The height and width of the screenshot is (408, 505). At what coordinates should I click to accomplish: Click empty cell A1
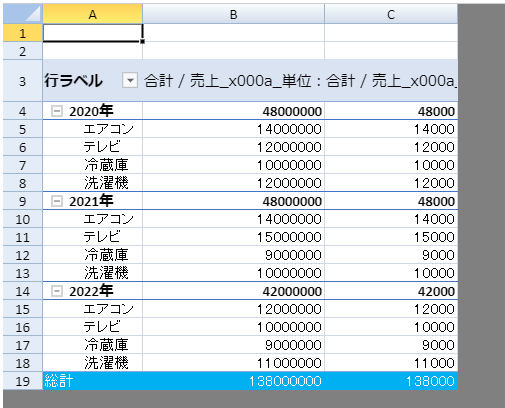point(93,33)
